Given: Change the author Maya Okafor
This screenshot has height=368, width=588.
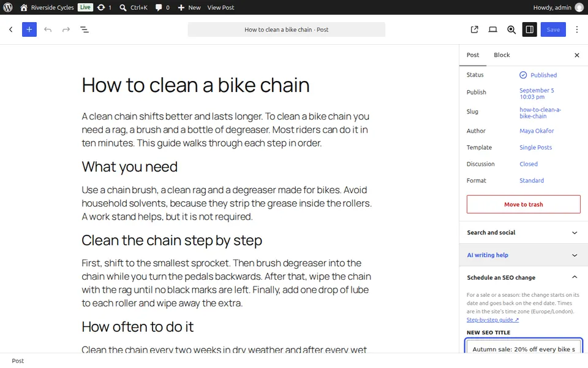Looking at the screenshot, I should [x=537, y=131].
